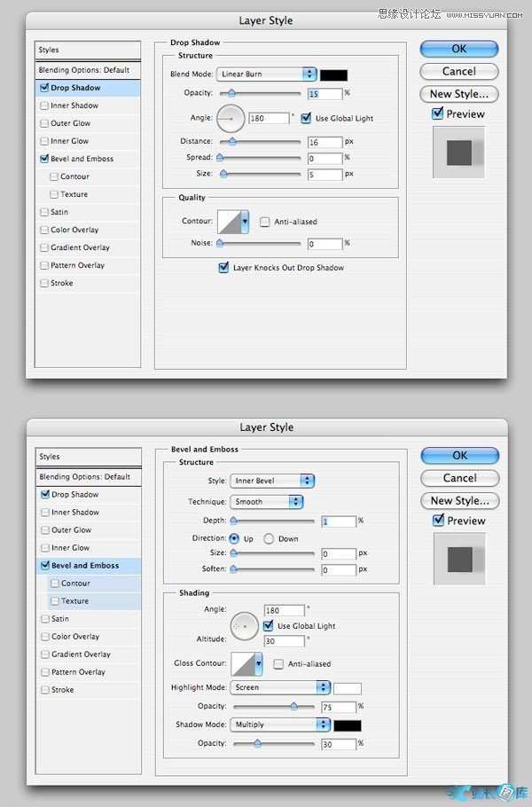This screenshot has width=532, height=807.
Task: Click the black Shadow Mode color swatch
Action: [x=347, y=725]
